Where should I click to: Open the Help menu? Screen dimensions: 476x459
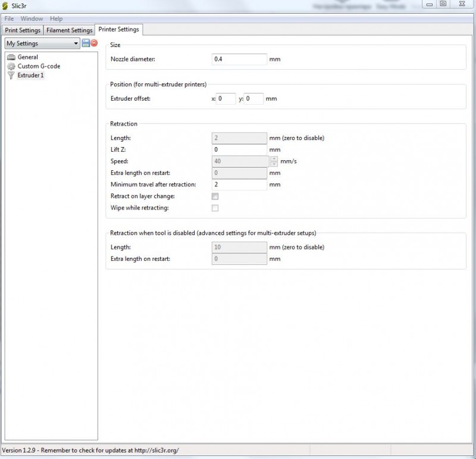(56, 18)
